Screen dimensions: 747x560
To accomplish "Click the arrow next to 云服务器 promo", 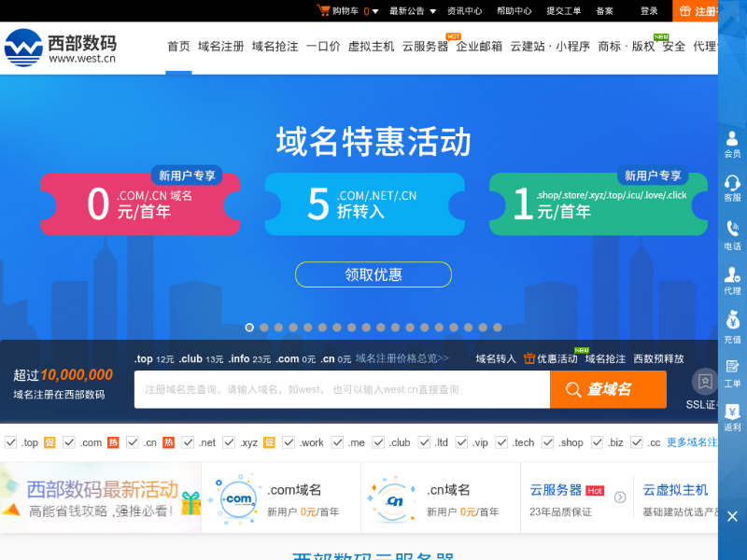I will pyautogui.click(x=619, y=497).
